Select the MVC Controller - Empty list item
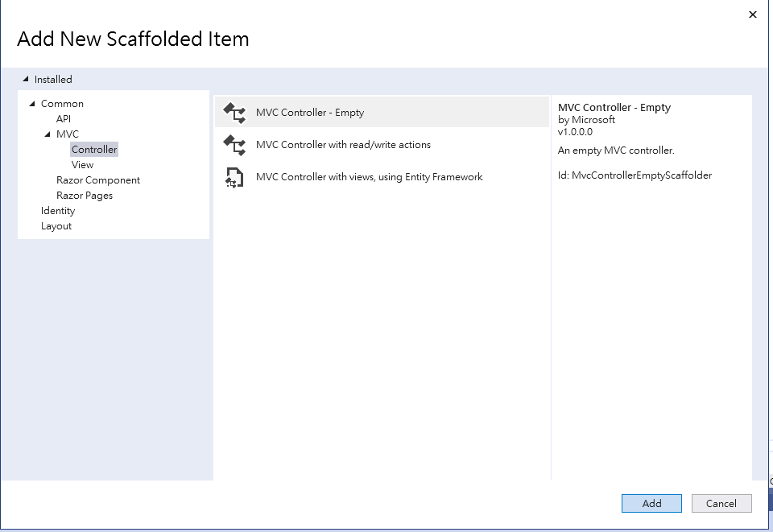This screenshot has width=773, height=532. click(x=310, y=113)
